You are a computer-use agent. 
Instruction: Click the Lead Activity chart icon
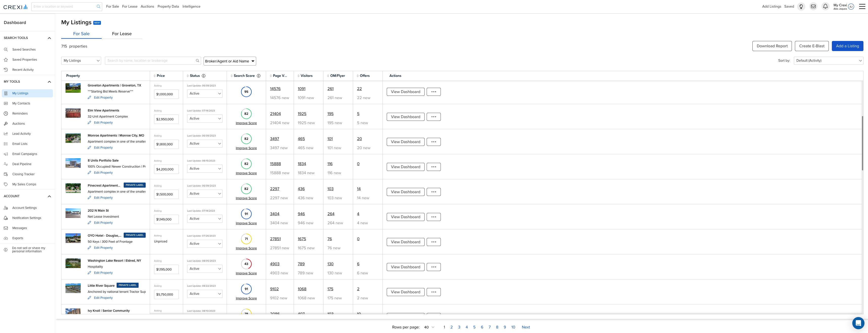[6, 133]
